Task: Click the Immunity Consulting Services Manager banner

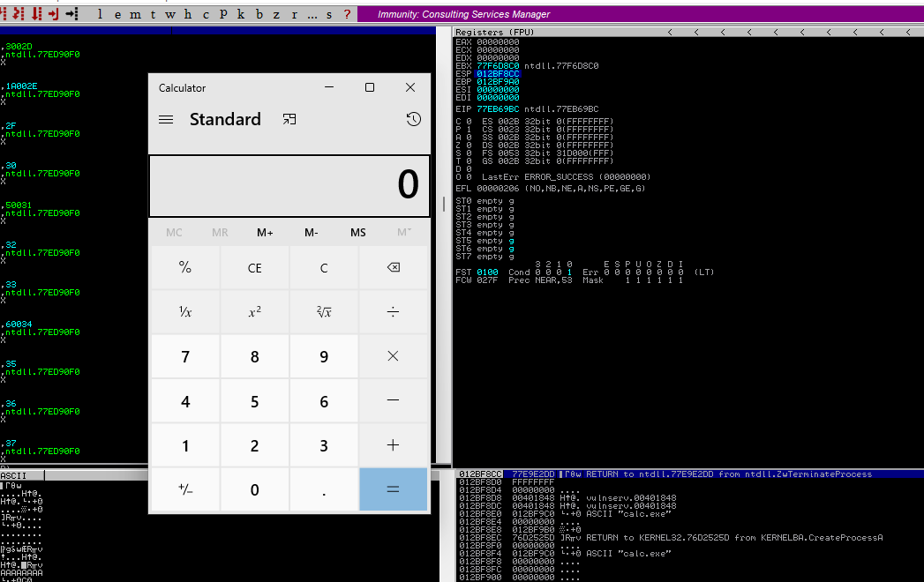Action: pyautogui.click(x=463, y=14)
